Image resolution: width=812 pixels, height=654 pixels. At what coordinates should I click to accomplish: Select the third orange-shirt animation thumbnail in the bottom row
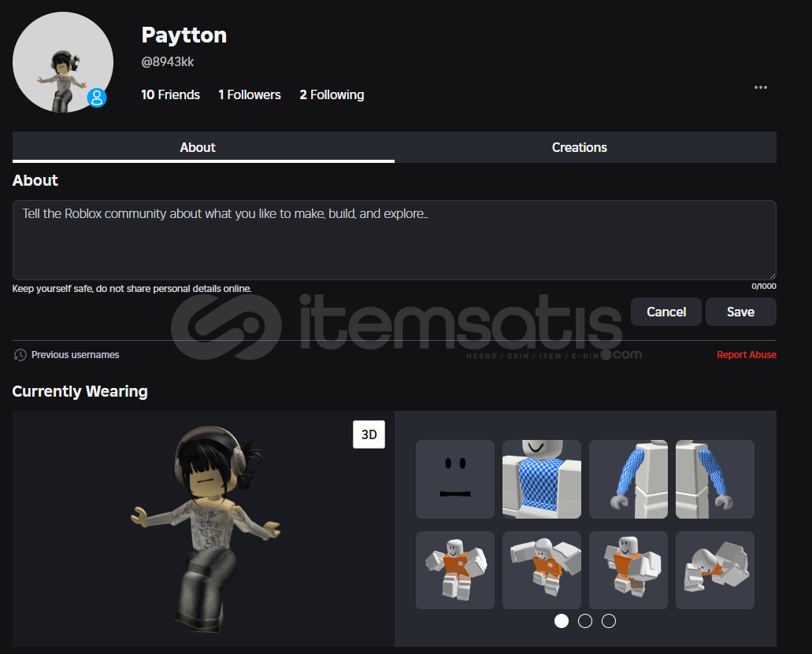628,570
